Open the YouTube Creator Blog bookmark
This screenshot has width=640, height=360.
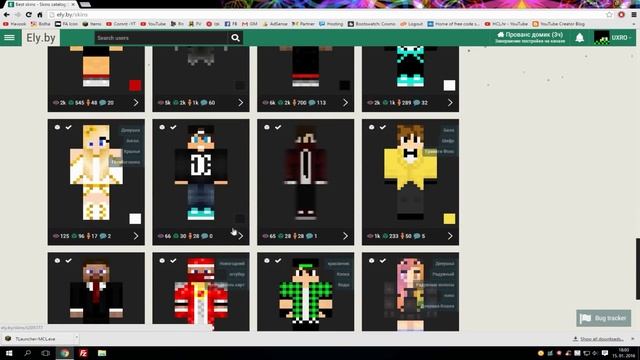coord(558,24)
